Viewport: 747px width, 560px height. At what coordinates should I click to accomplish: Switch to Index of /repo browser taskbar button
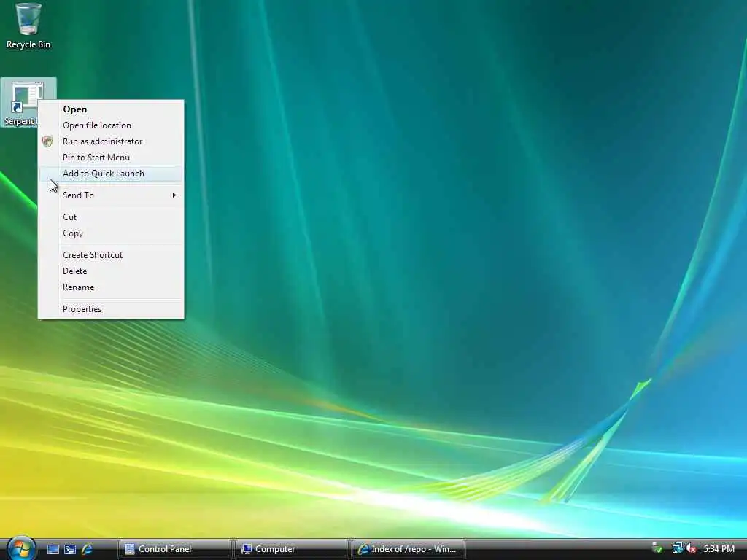pyautogui.click(x=409, y=549)
